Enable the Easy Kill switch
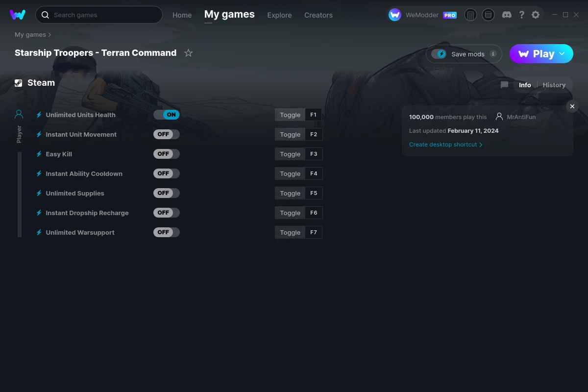Image resolution: width=588 pixels, height=392 pixels. pos(167,154)
